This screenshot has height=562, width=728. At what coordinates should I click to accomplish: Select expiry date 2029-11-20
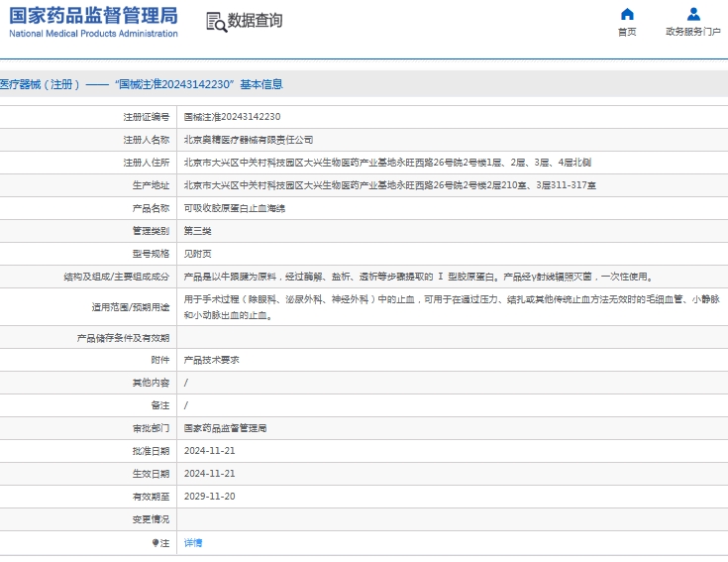209,496
